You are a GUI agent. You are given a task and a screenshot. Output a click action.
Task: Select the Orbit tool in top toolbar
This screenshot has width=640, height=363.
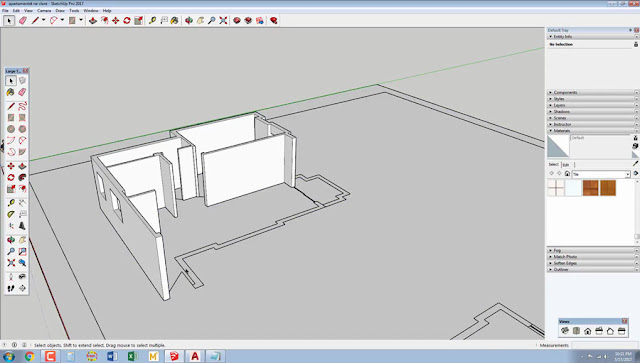click(189, 20)
